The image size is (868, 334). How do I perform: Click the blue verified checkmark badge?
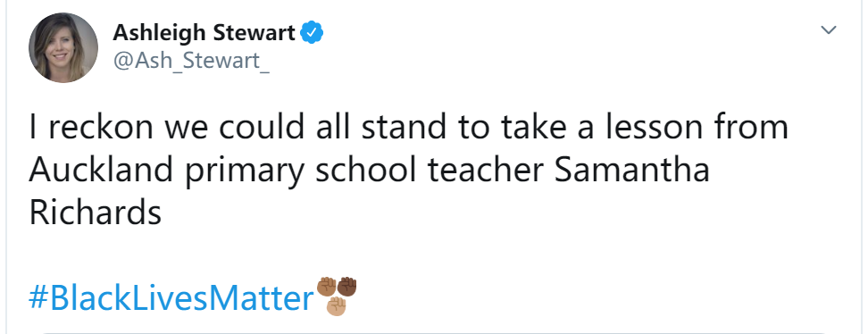click(312, 33)
